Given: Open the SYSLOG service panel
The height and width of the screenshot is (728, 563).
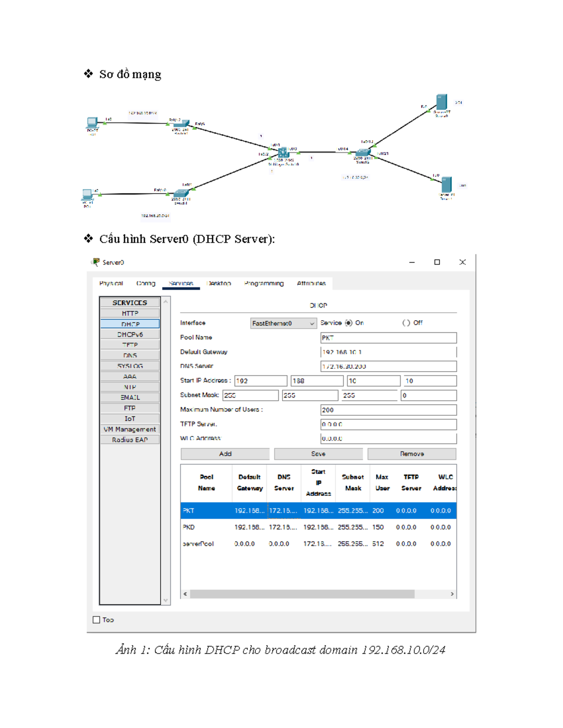Looking at the screenshot, I should point(130,366).
